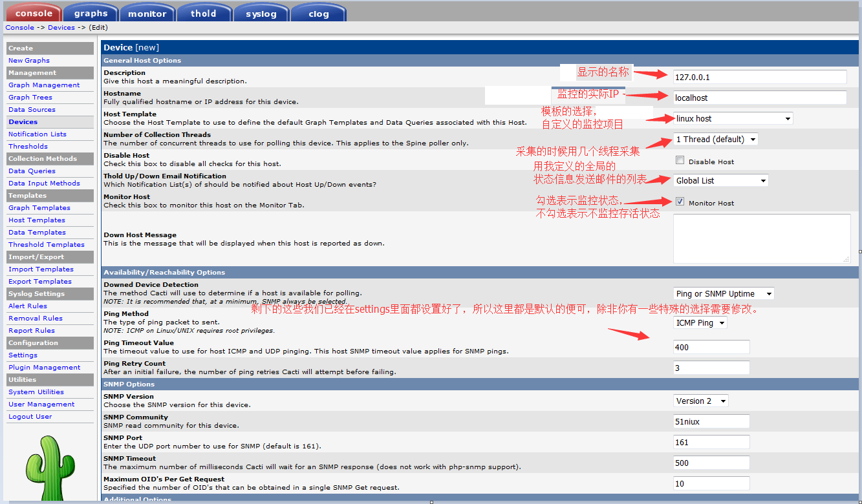Click the New Graphs link
The image size is (862, 504).
29,61
